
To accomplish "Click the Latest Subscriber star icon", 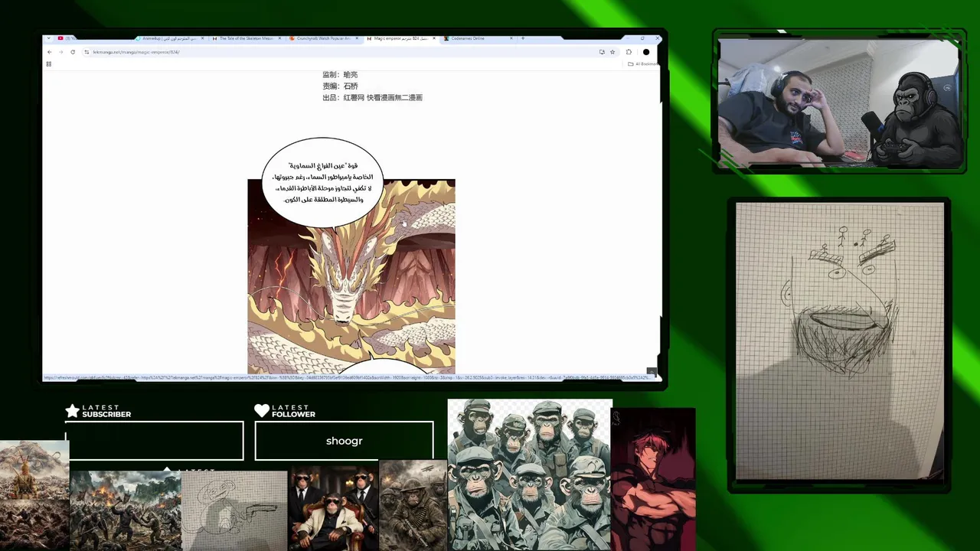I will click(x=73, y=411).
